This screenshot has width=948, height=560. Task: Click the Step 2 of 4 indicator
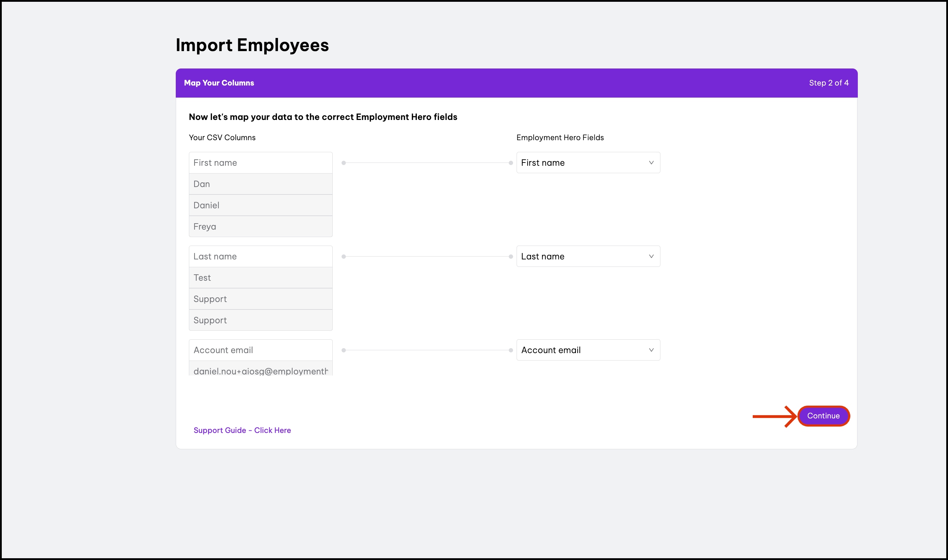tap(828, 83)
